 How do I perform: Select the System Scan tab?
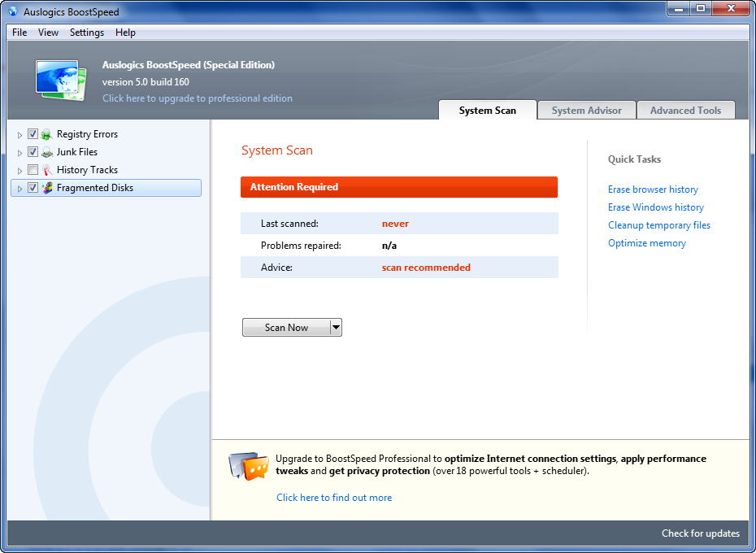488,110
